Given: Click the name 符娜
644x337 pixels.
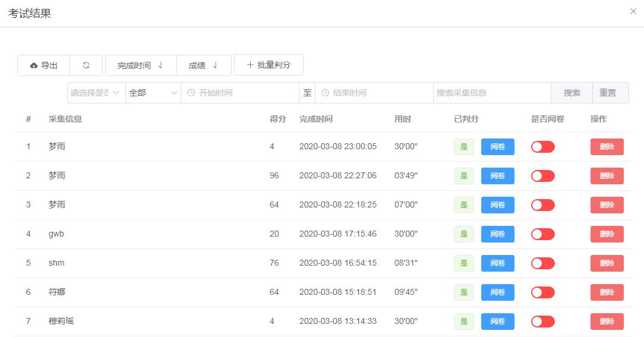Looking at the screenshot, I should click(56, 292).
